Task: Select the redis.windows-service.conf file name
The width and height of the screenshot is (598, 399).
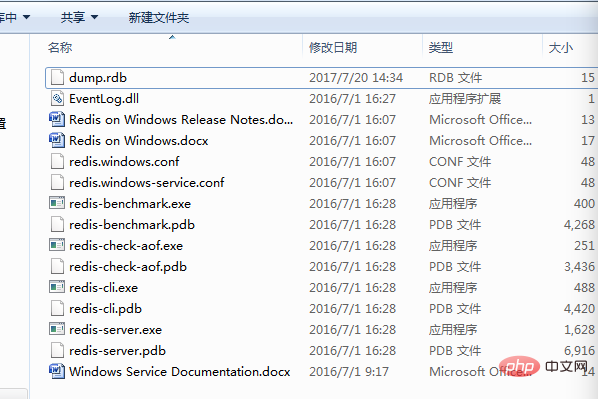Action: coord(147,183)
